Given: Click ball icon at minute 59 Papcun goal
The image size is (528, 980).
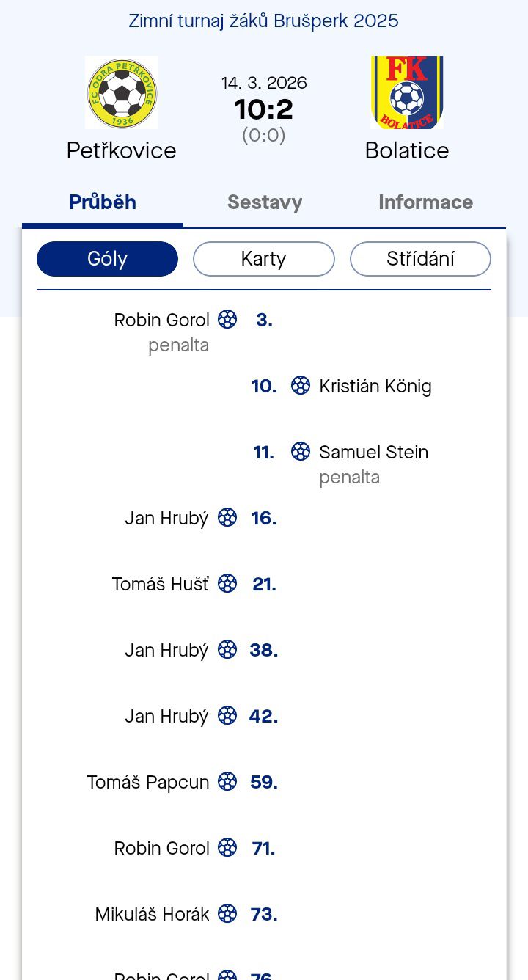Looking at the screenshot, I should 227,781.
